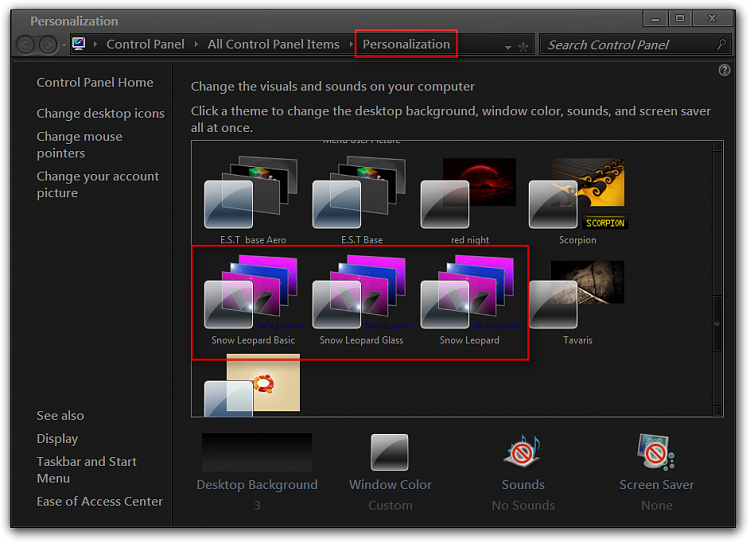
Task: Click the search magnifier icon
Action: (721, 44)
